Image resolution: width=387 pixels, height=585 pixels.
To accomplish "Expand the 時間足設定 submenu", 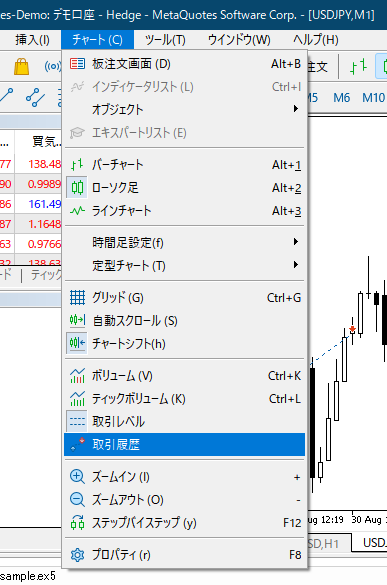I will [185, 243].
